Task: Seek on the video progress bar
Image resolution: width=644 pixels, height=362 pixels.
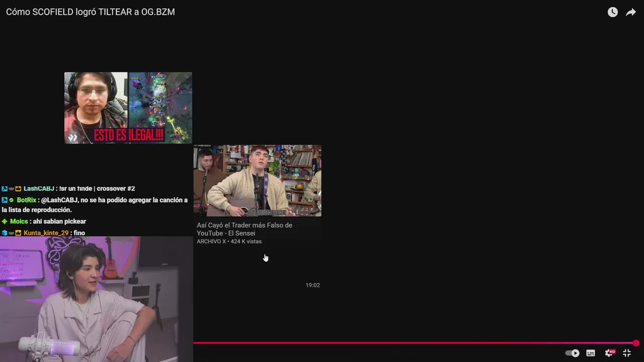Action: (415, 343)
